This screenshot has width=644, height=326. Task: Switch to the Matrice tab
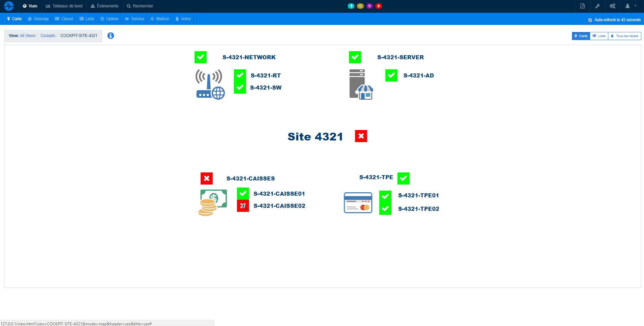[160, 19]
